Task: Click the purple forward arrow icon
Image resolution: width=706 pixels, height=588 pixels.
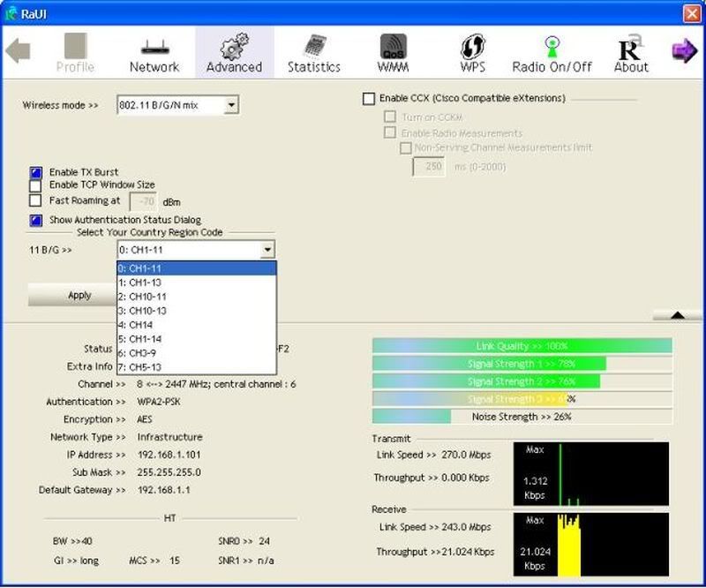Action: 684,51
